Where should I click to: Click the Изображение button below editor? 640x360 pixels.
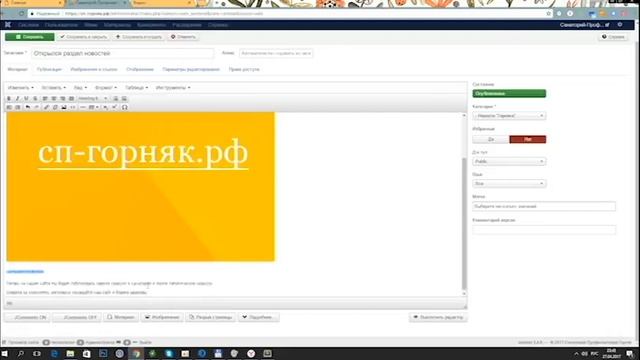click(162, 317)
